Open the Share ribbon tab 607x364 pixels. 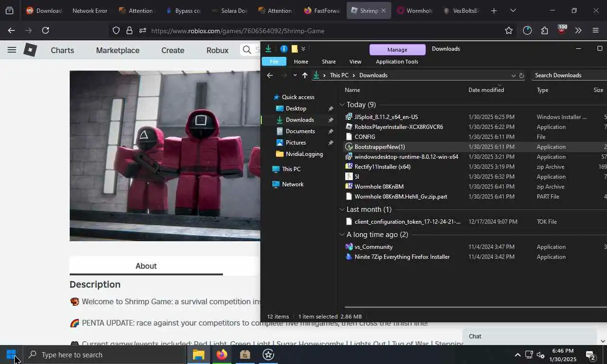tap(329, 62)
